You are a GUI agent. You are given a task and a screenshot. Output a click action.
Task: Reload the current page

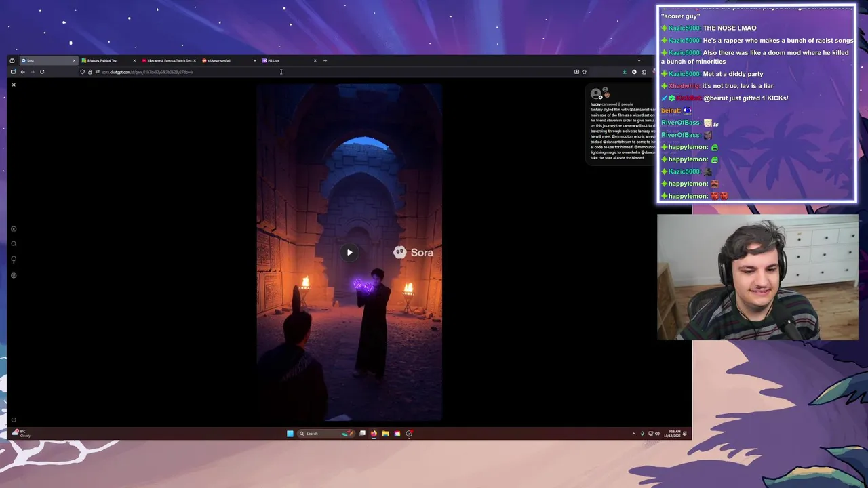42,72
